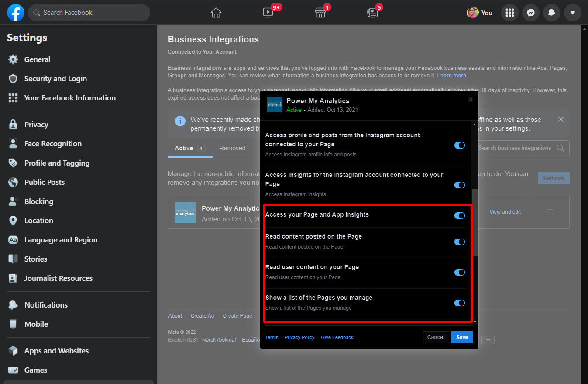Dismiss the info banner with the X
The width and height of the screenshot is (588, 384).
pyautogui.click(x=561, y=119)
